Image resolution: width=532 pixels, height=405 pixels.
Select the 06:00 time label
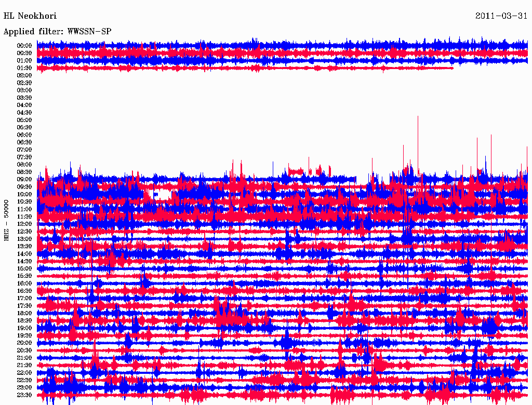tap(24, 134)
